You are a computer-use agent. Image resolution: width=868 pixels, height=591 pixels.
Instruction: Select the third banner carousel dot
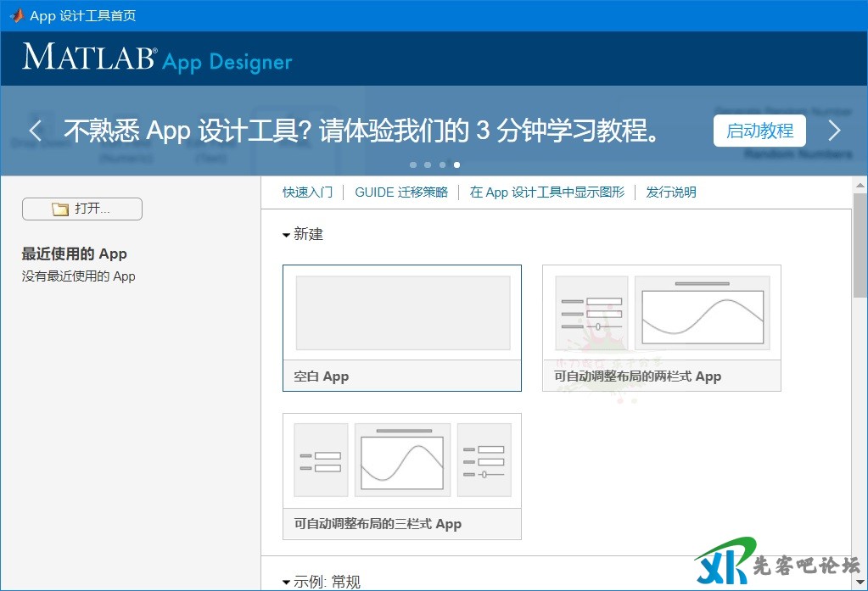coord(442,164)
